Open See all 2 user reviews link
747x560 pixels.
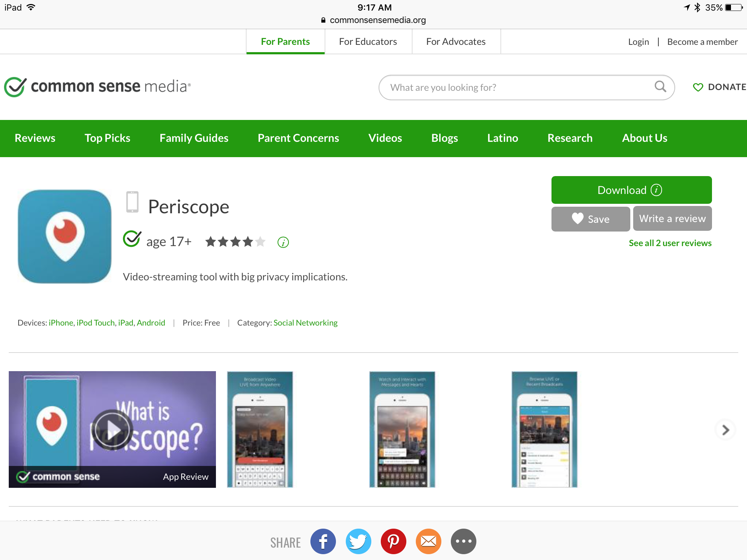[x=670, y=243]
